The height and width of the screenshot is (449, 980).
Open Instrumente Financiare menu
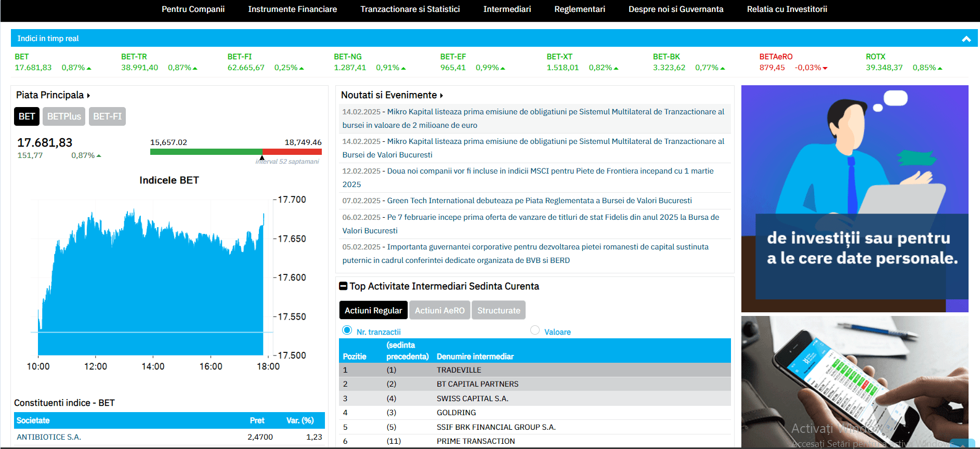point(292,9)
